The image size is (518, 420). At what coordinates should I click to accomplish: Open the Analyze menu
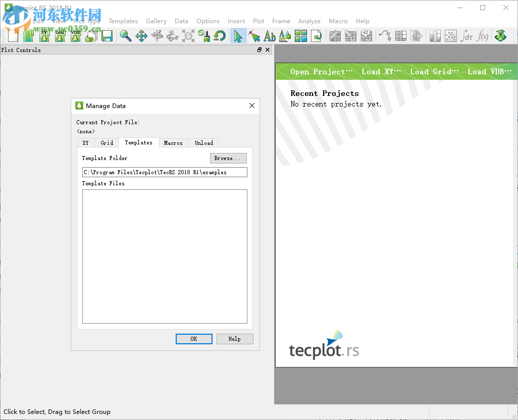tap(309, 21)
